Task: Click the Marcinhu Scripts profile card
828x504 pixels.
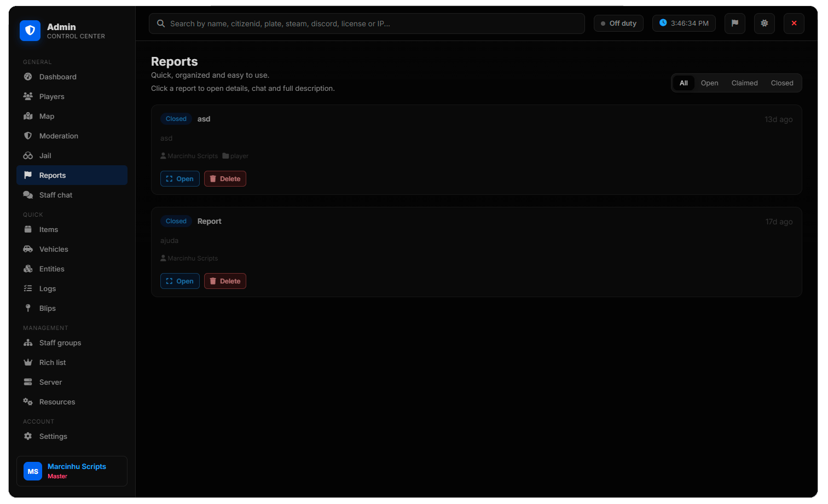Action: (72, 471)
